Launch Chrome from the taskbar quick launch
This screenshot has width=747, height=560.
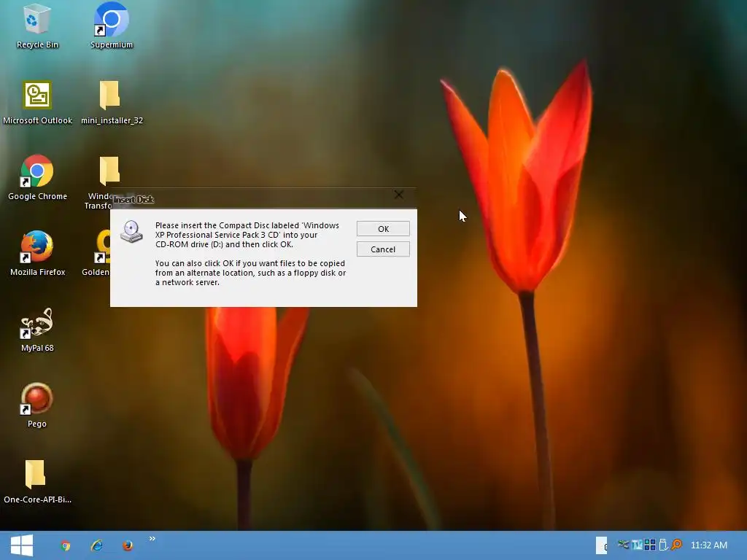[x=66, y=545]
